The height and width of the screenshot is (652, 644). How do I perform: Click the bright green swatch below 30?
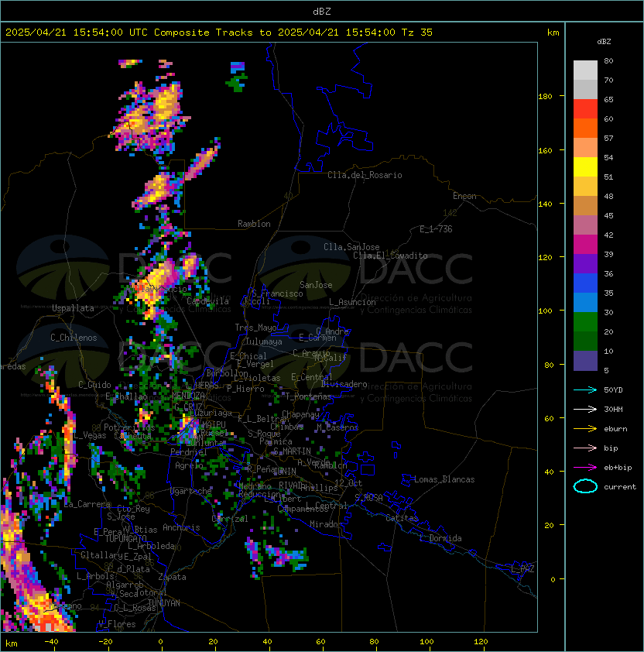point(585,322)
